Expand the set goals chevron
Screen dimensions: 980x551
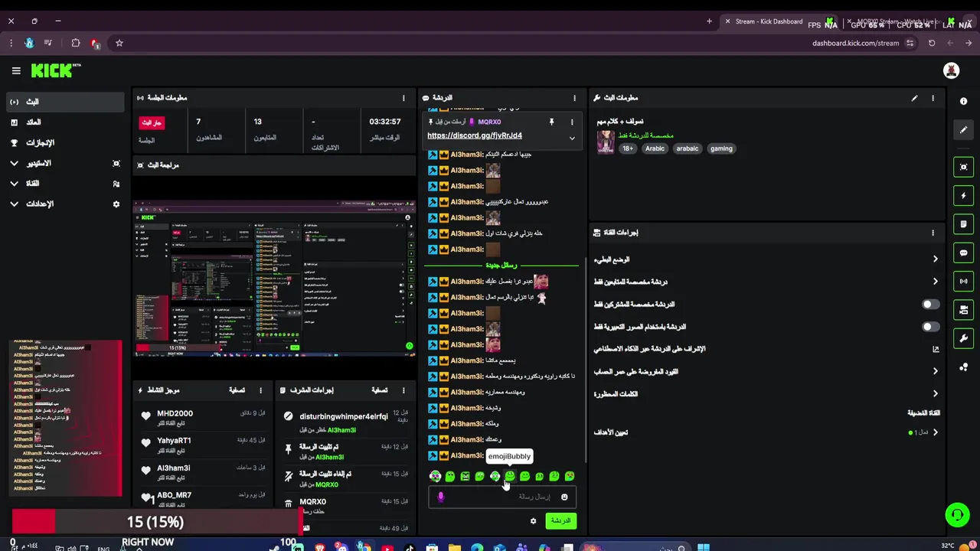click(935, 432)
